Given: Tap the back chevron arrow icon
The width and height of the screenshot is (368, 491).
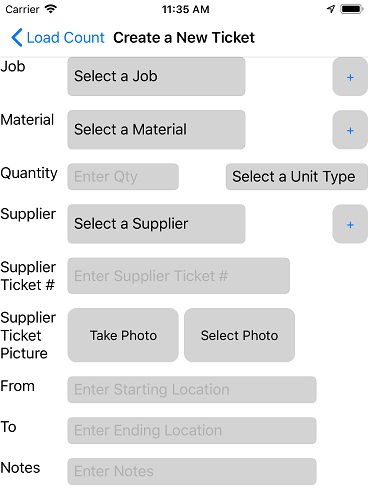Looking at the screenshot, I should pyautogui.click(x=17, y=37).
